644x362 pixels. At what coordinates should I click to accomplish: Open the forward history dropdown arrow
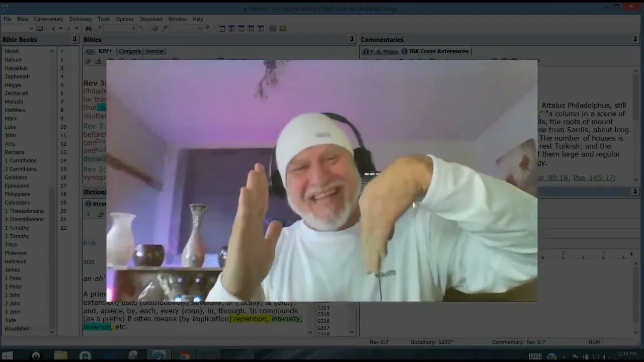tap(76, 29)
